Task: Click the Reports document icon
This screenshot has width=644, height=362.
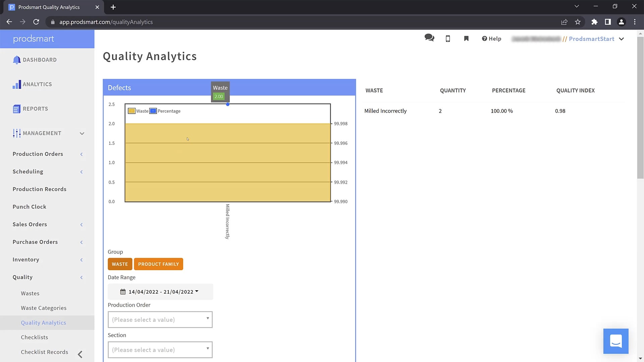Action: (x=16, y=109)
